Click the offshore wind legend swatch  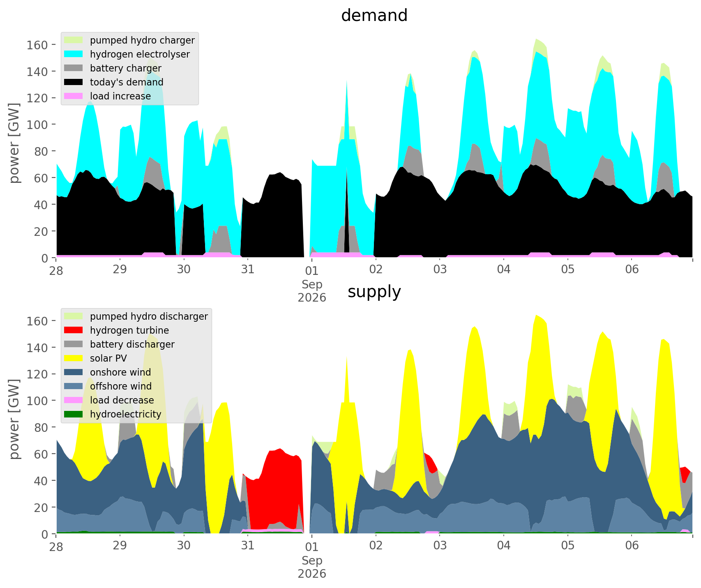click(74, 386)
